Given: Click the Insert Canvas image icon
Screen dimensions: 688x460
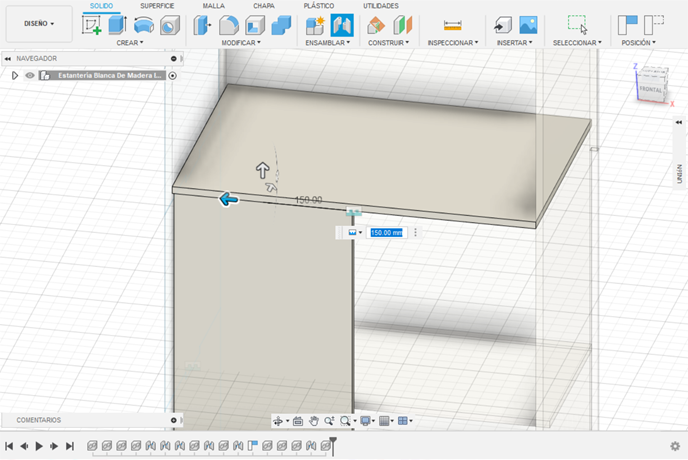Looking at the screenshot, I should (x=528, y=25).
